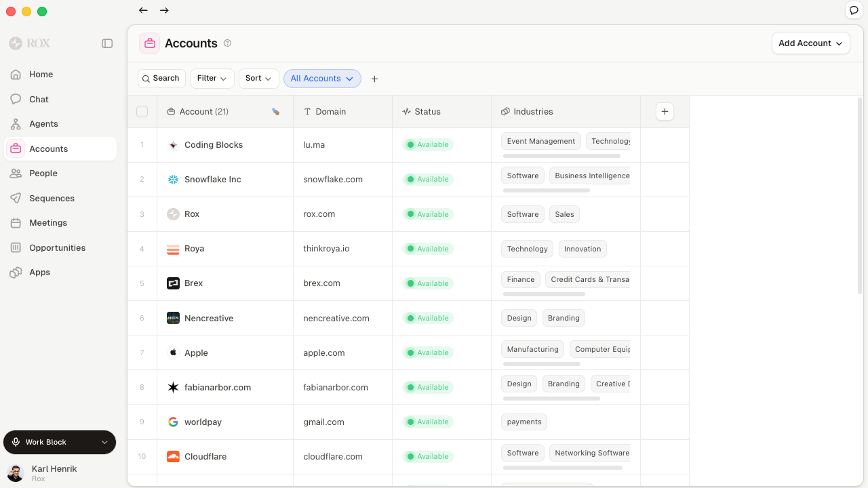Click the Rox logo in sidebar

(29, 43)
